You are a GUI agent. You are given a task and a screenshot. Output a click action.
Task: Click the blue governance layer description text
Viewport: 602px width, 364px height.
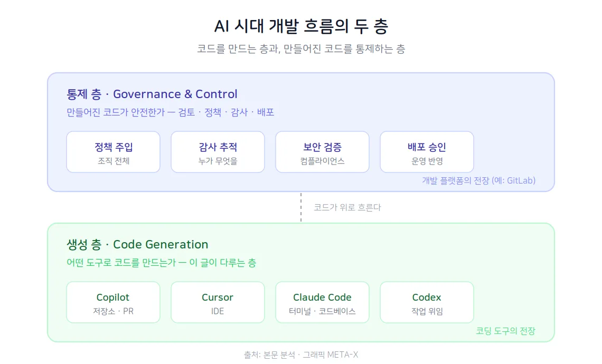(171, 112)
